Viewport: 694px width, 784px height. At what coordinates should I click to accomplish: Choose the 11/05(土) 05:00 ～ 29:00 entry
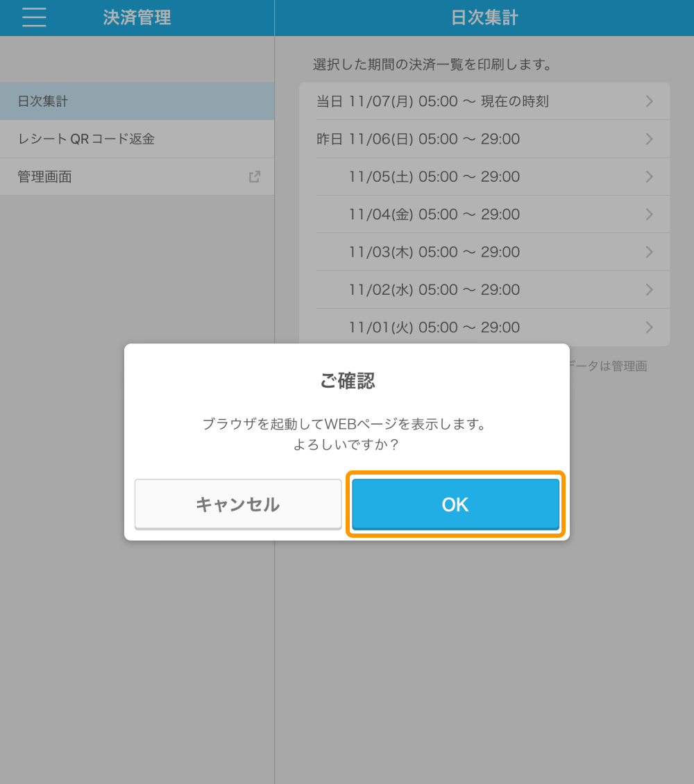coord(434,177)
